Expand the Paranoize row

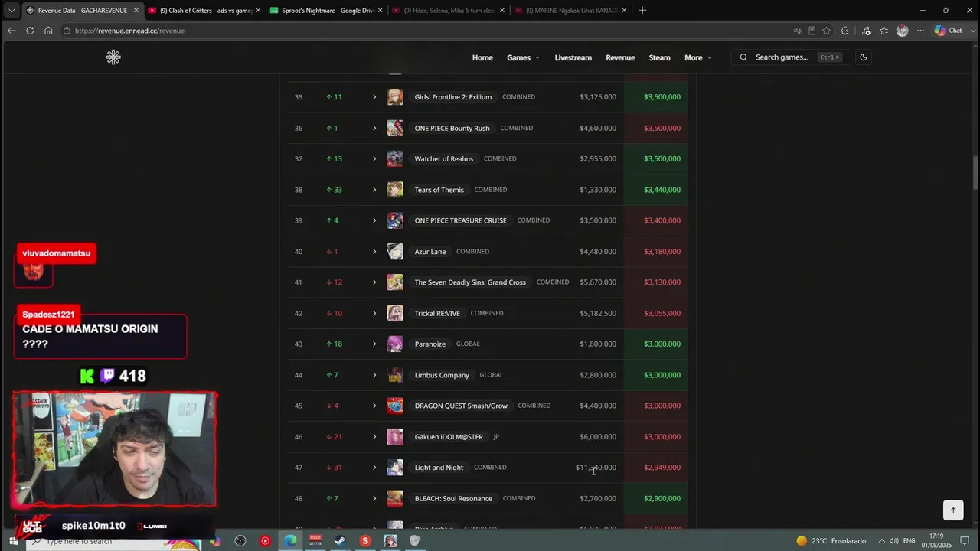tap(374, 344)
